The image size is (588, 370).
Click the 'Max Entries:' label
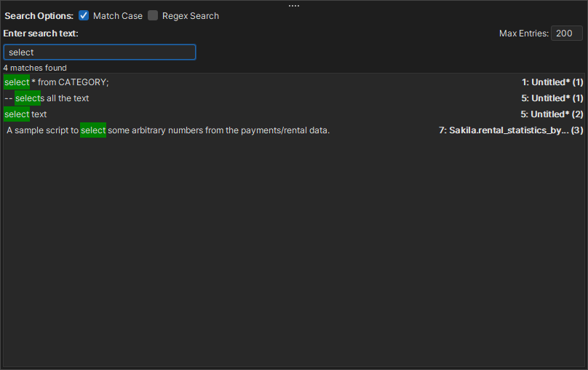tap(523, 34)
